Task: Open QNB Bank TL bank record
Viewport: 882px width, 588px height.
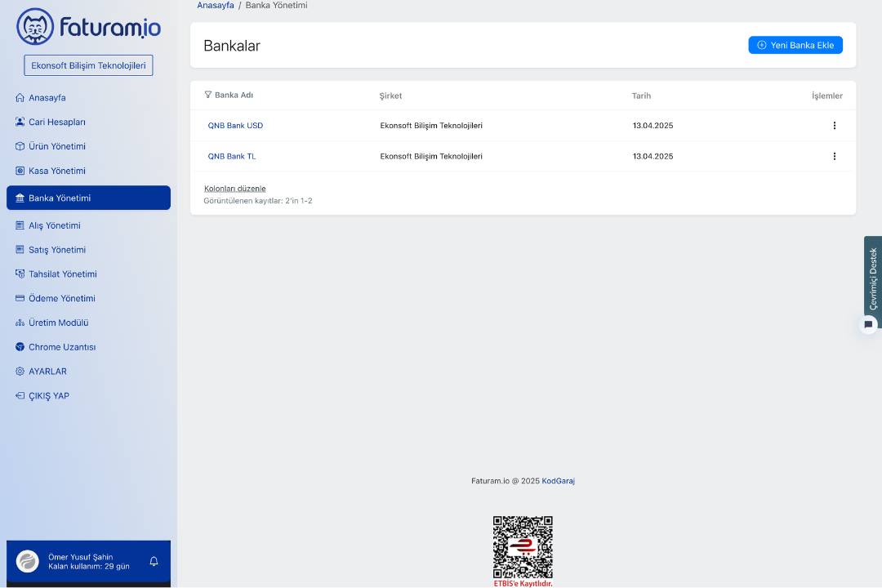Action: pos(232,157)
